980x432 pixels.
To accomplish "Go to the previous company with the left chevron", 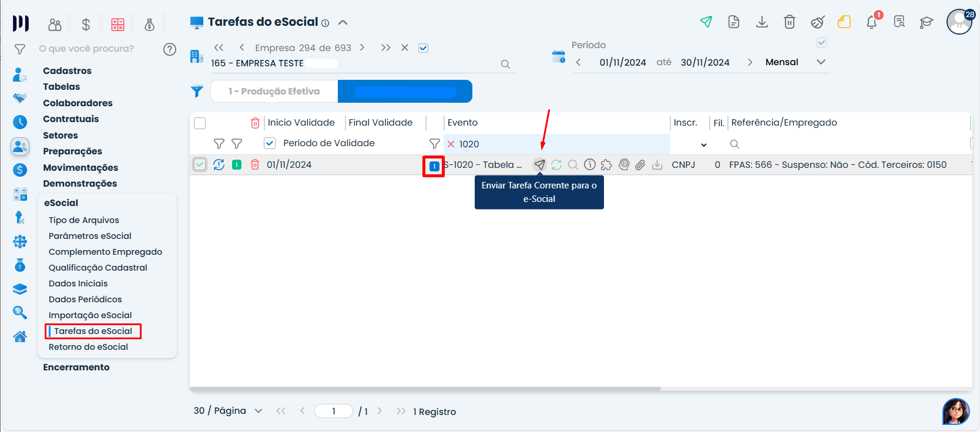I will click(x=241, y=48).
